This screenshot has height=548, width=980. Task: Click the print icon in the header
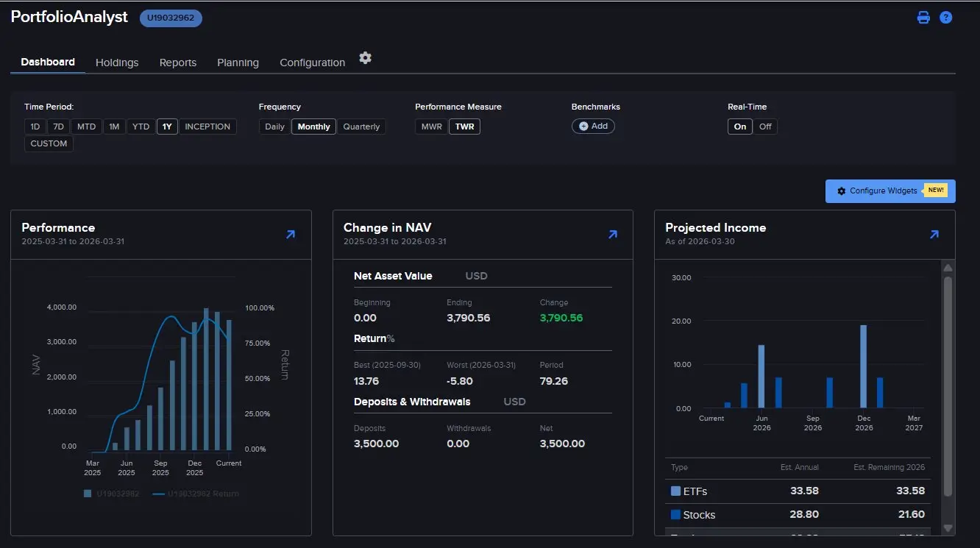[x=923, y=18]
